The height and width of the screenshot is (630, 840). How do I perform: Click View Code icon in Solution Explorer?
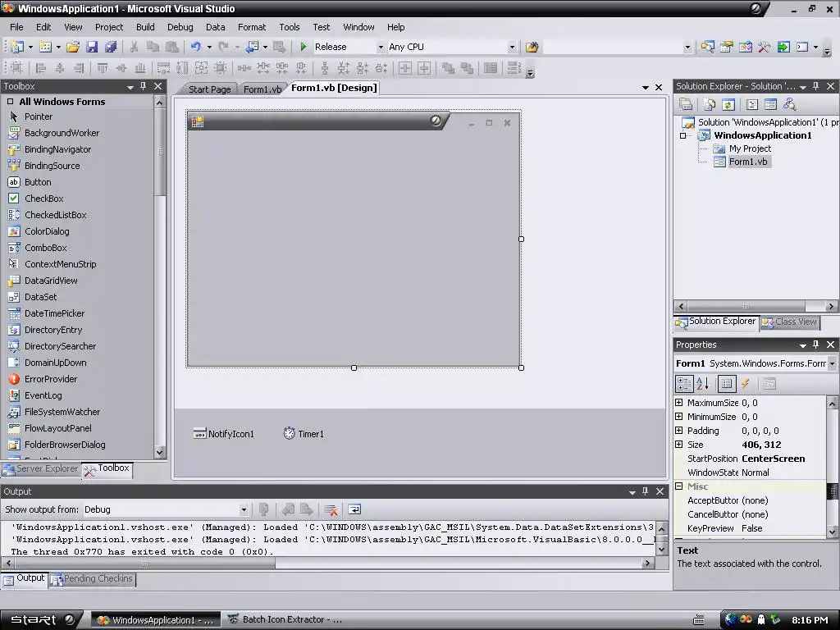[x=752, y=104]
